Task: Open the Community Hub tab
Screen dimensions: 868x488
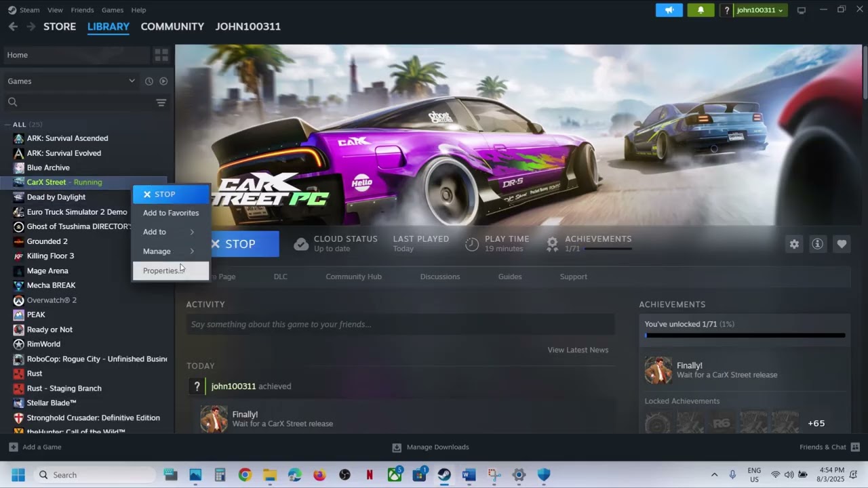Action: (x=353, y=277)
